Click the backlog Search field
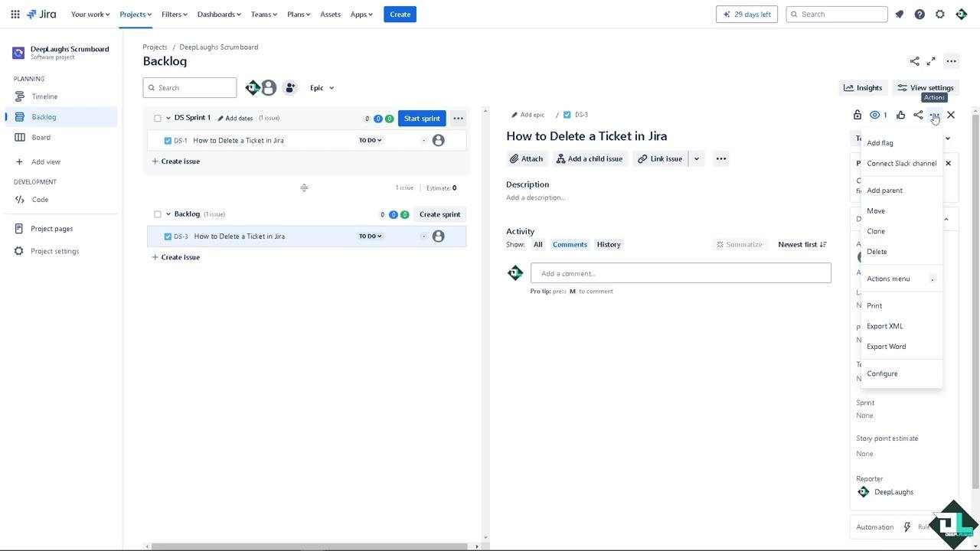The width and height of the screenshot is (980, 551). point(190,88)
